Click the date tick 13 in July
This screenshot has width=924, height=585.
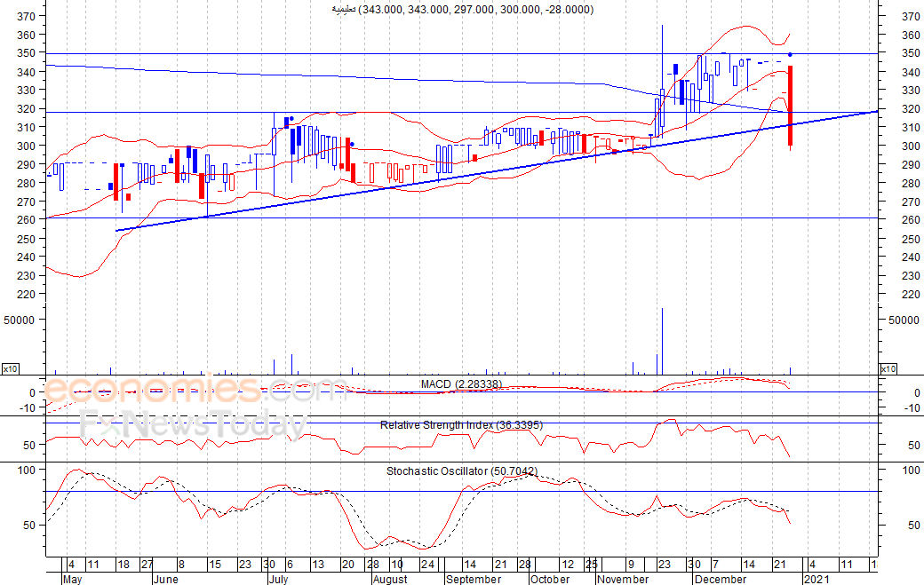(x=318, y=565)
